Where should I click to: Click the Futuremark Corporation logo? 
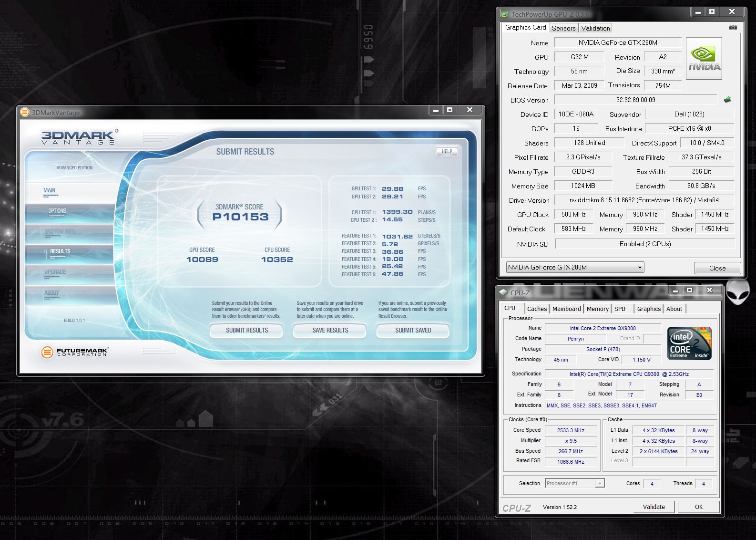[75, 352]
